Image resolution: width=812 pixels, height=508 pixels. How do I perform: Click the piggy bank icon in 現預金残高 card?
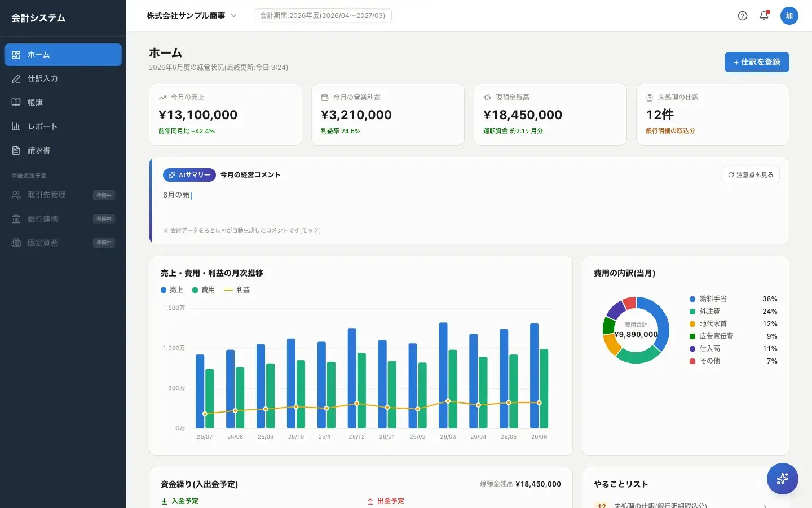pos(487,98)
